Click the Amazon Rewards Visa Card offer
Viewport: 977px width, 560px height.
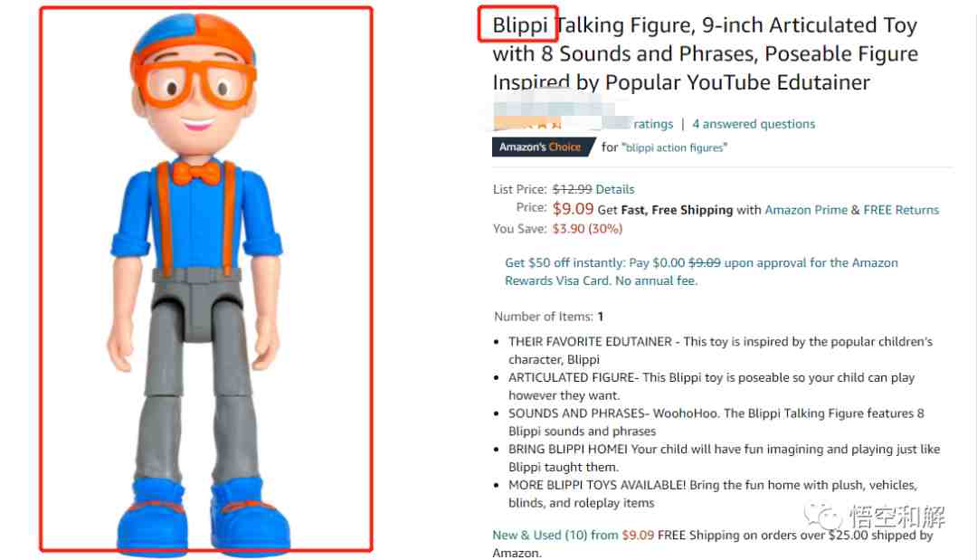[x=702, y=271]
